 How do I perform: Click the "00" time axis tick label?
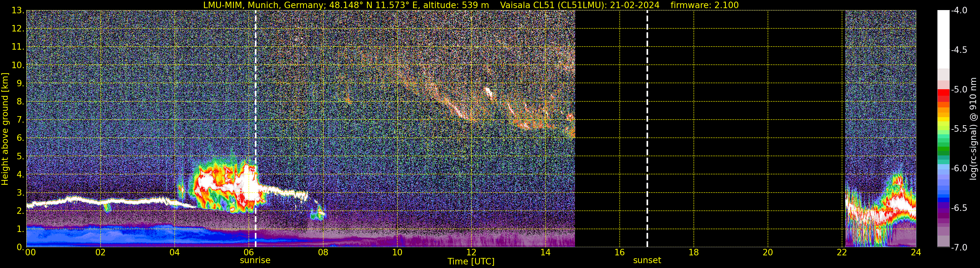coord(31,252)
